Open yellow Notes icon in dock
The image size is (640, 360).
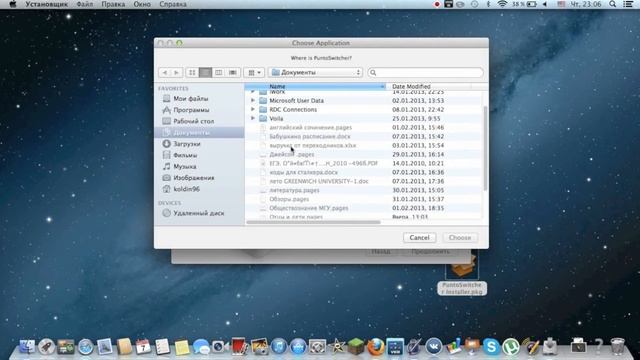[182, 347]
